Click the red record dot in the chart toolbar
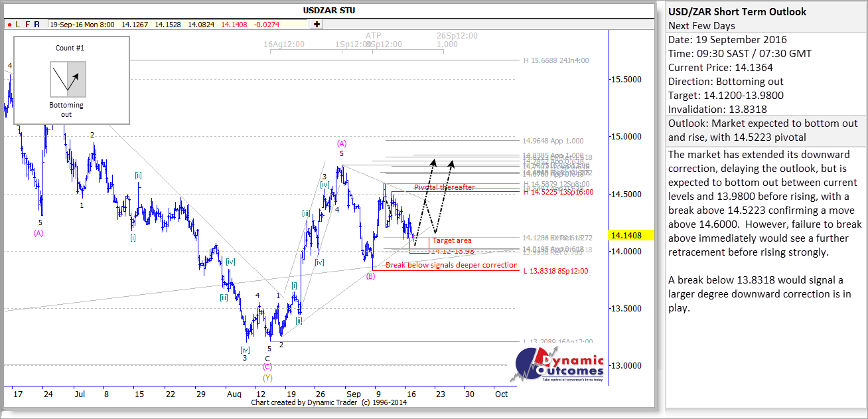The image size is (868, 419). pos(10,25)
